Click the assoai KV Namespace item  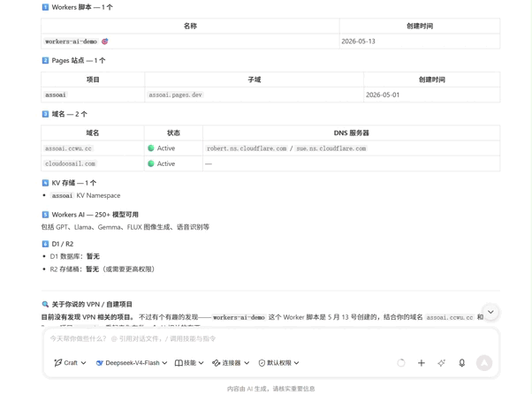pyautogui.click(x=85, y=195)
